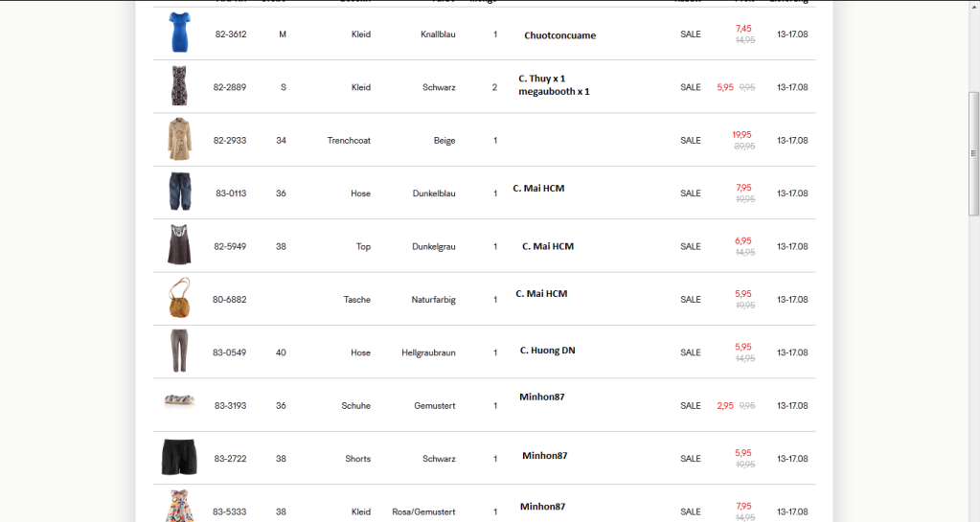
Task: Click the natural-colored Tasche bag image
Action: (x=179, y=299)
